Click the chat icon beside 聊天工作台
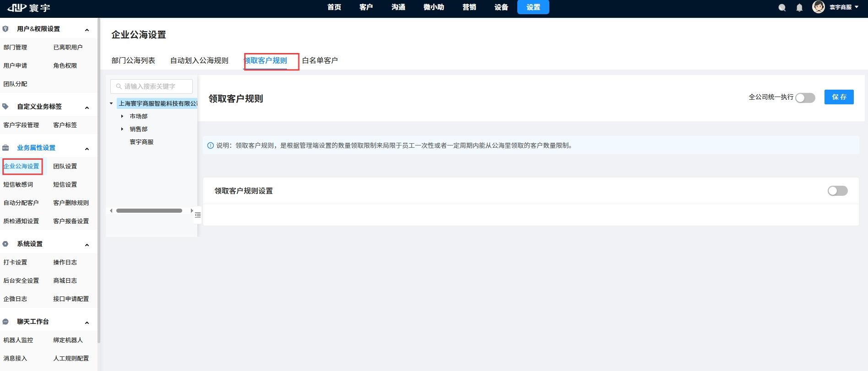The width and height of the screenshot is (868, 371). point(5,322)
